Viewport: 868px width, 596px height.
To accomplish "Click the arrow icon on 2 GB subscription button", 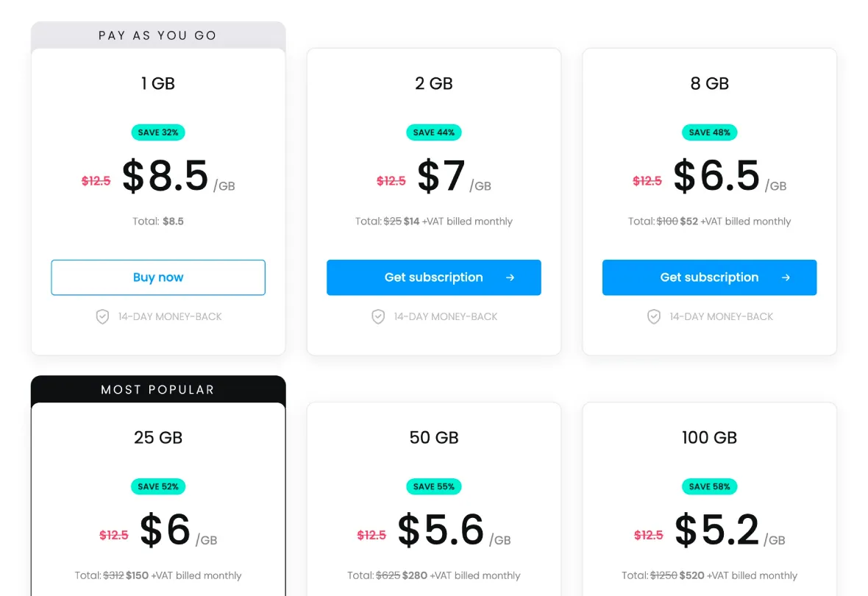I will [510, 277].
